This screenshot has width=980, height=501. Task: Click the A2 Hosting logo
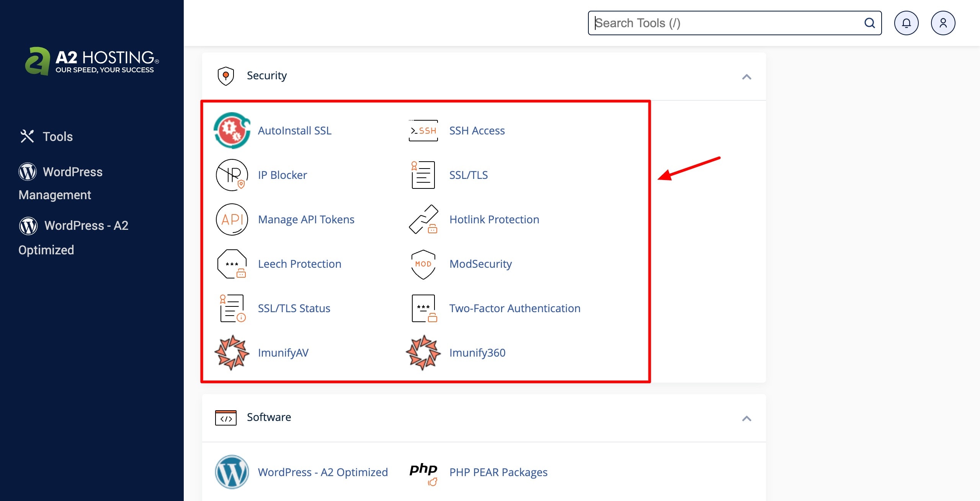coord(92,61)
